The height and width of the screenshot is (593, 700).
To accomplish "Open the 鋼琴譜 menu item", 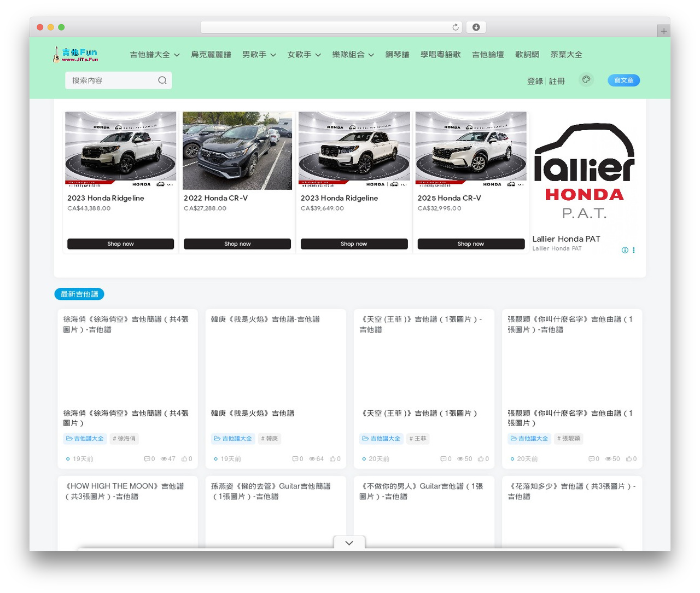I will coord(397,55).
